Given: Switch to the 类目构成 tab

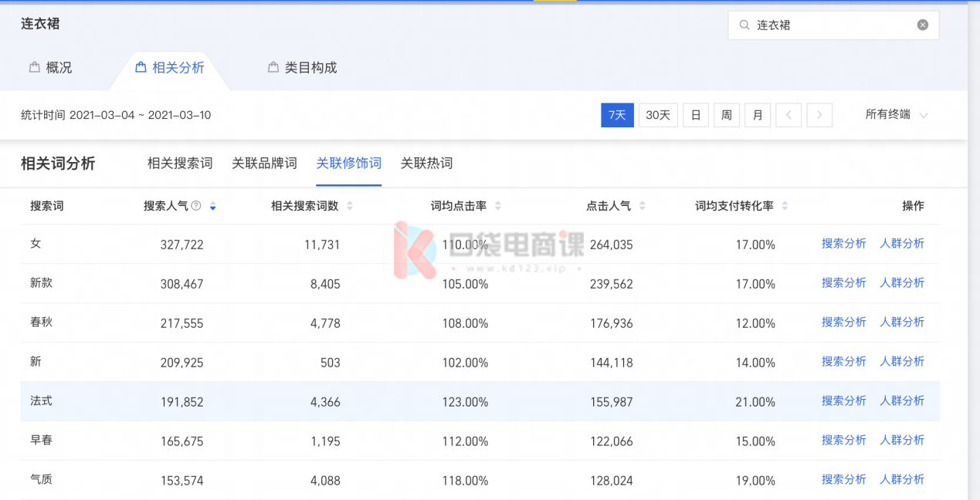Looking at the screenshot, I should tap(303, 68).
